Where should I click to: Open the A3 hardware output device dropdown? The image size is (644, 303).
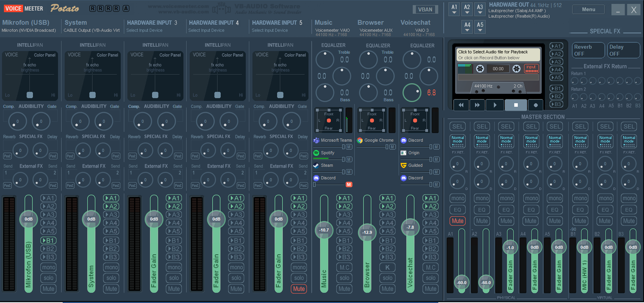coord(480,9)
